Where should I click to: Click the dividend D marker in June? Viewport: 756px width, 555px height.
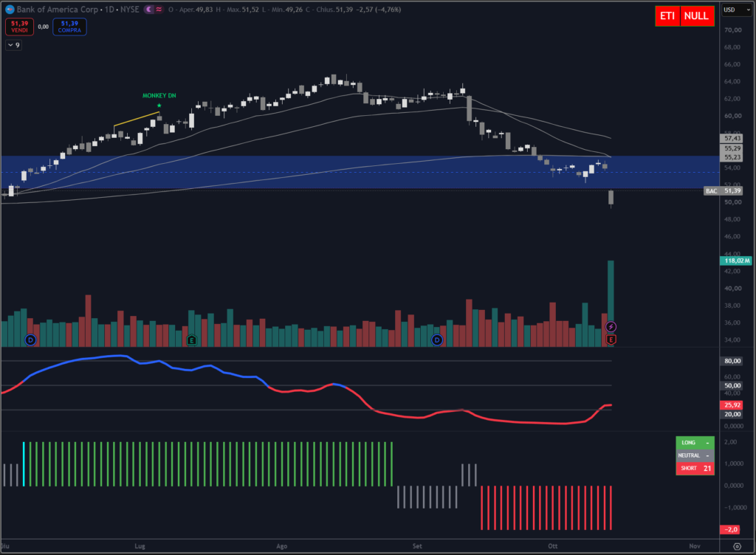(x=30, y=339)
